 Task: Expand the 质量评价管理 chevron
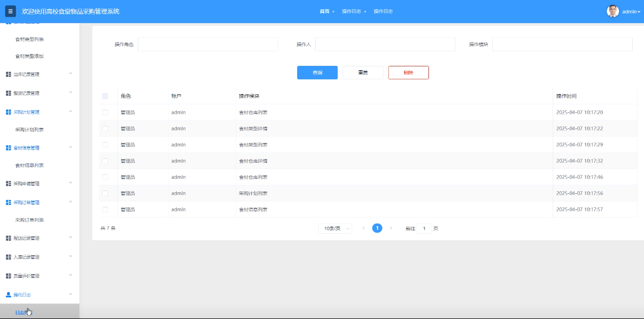(70, 275)
